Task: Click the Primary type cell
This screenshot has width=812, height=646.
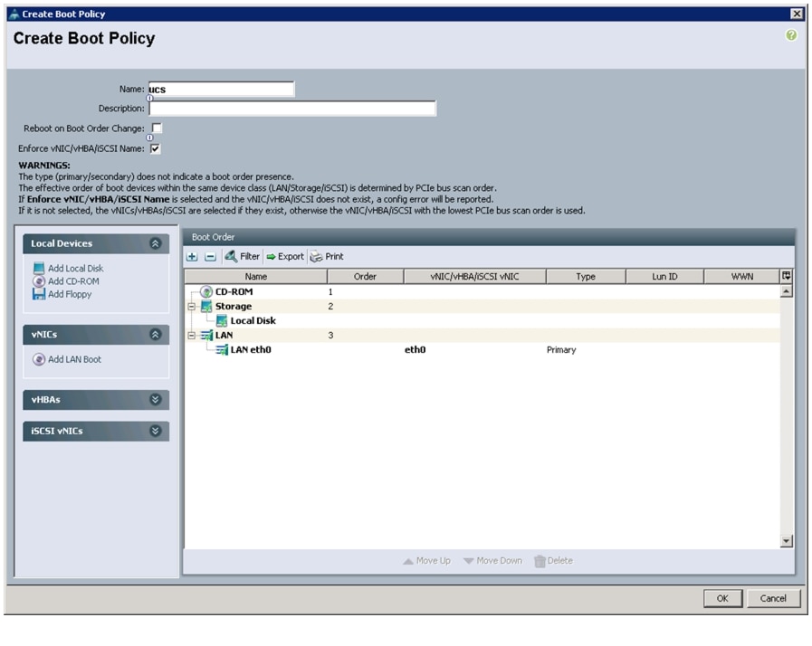Action: coord(561,350)
